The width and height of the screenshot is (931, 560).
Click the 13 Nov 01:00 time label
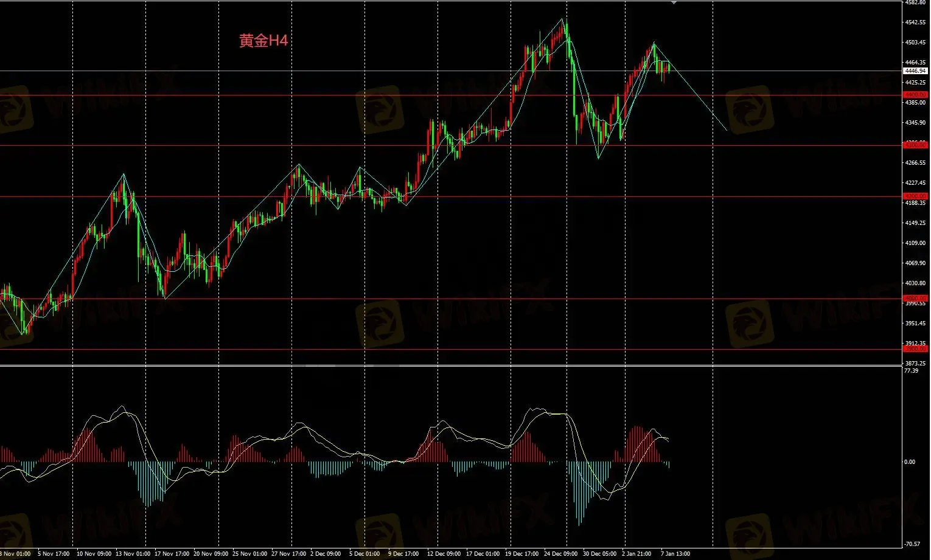pyautogui.click(x=133, y=554)
